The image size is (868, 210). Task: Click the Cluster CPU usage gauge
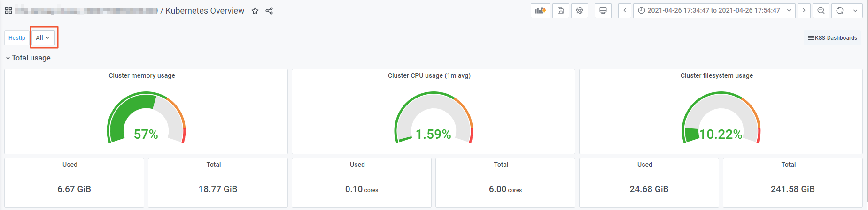click(x=434, y=118)
